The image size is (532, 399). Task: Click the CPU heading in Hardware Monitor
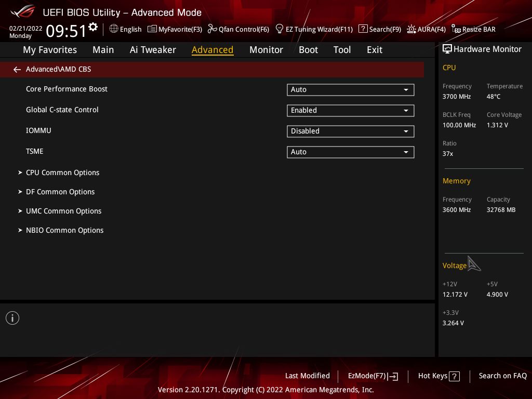[449, 68]
